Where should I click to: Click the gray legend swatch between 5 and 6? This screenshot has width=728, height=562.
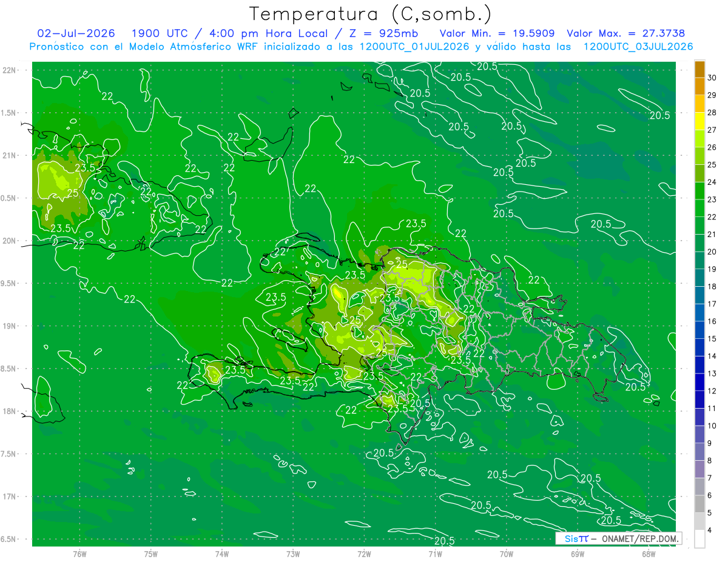(699, 504)
